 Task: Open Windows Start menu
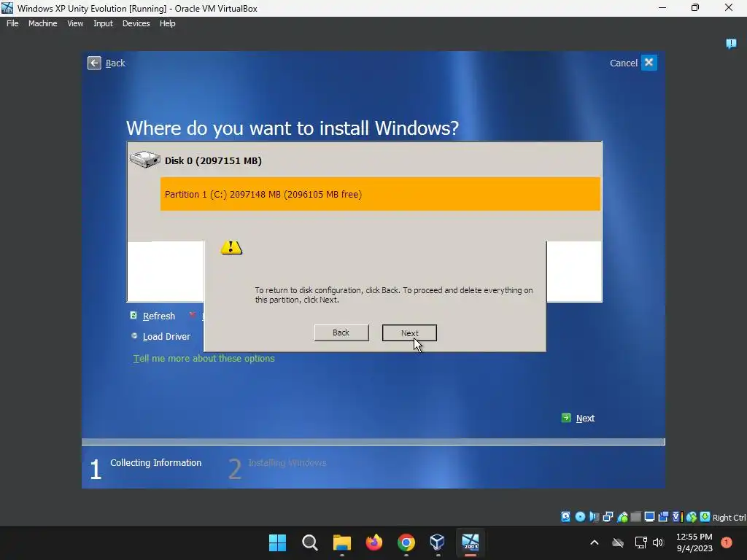277,542
